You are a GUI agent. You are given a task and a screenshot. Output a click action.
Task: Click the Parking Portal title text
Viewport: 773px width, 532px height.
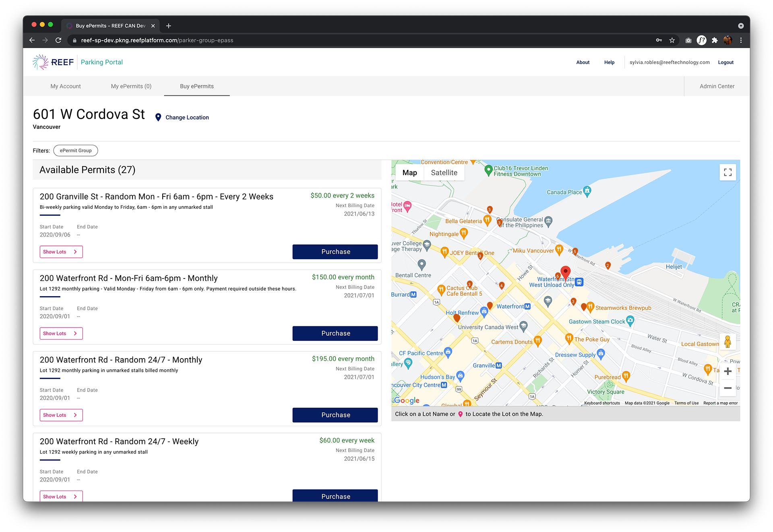(102, 62)
